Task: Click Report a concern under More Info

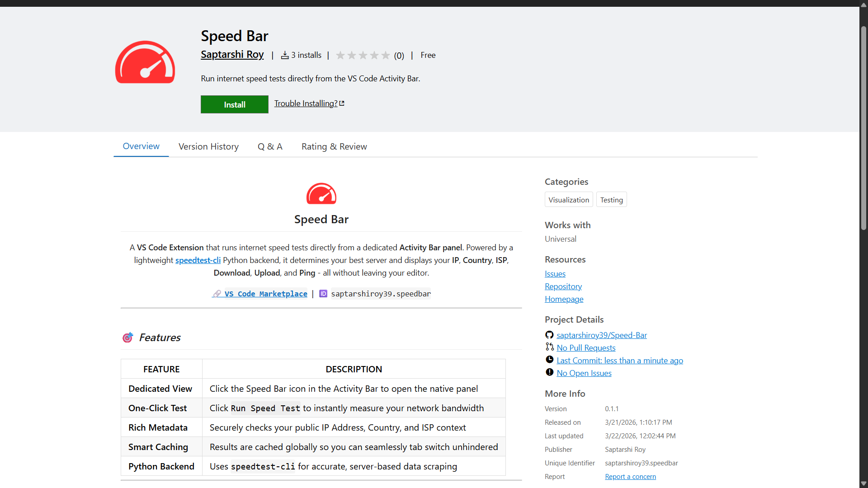Action: pyautogui.click(x=630, y=476)
